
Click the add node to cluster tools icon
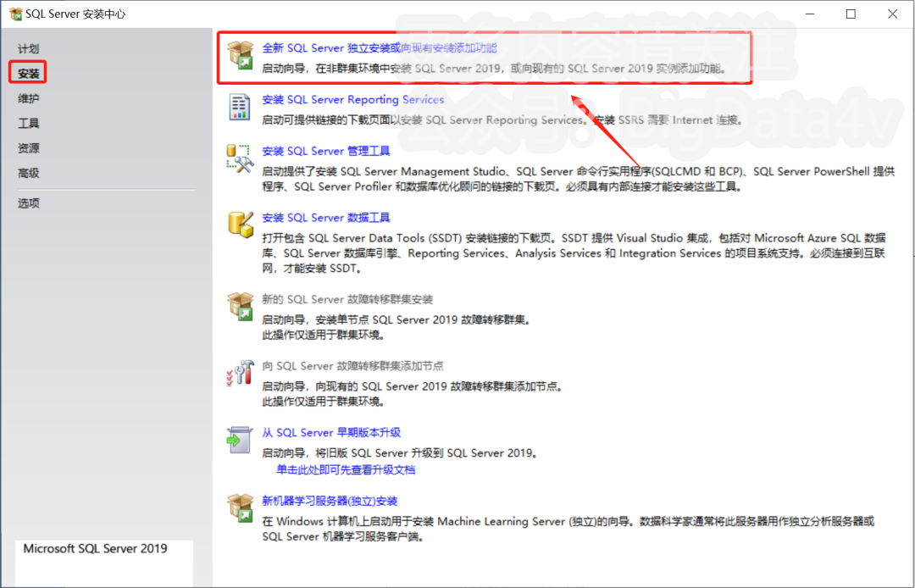point(240,373)
